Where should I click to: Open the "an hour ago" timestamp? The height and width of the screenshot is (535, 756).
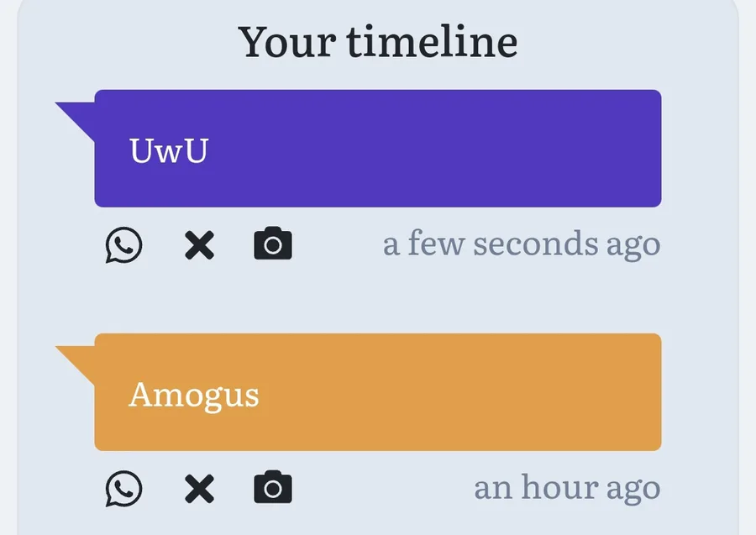[x=567, y=488]
